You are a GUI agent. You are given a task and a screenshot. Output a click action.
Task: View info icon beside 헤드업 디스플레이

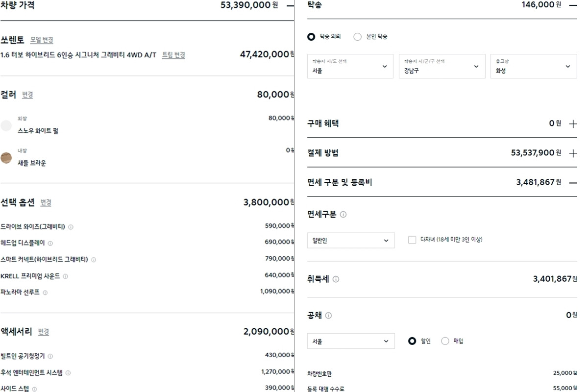coord(50,243)
